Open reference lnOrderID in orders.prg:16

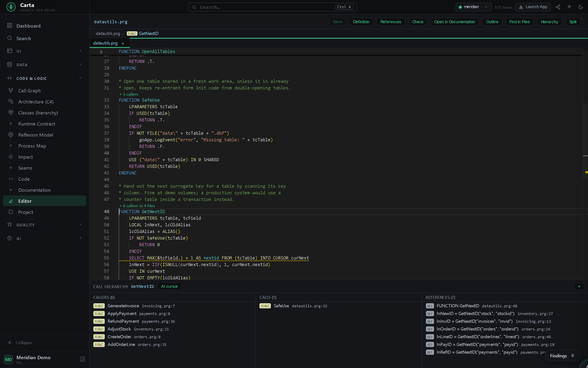point(488,329)
